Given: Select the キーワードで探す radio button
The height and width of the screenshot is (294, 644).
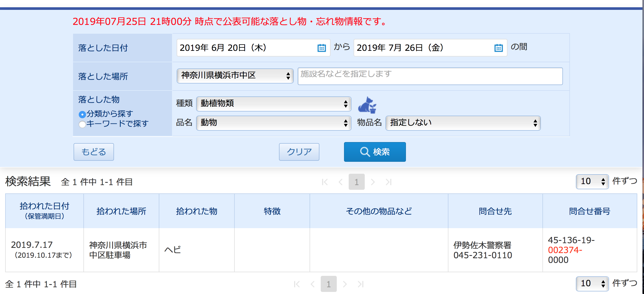Looking at the screenshot, I should pos(82,124).
